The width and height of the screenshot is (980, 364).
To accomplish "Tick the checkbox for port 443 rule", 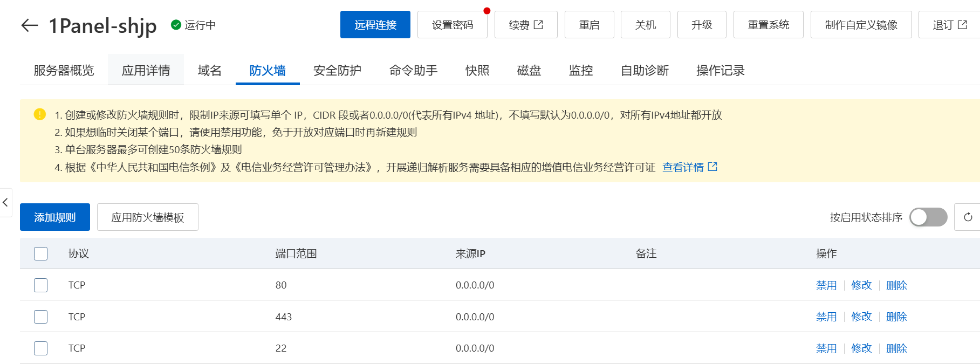I will click(41, 317).
